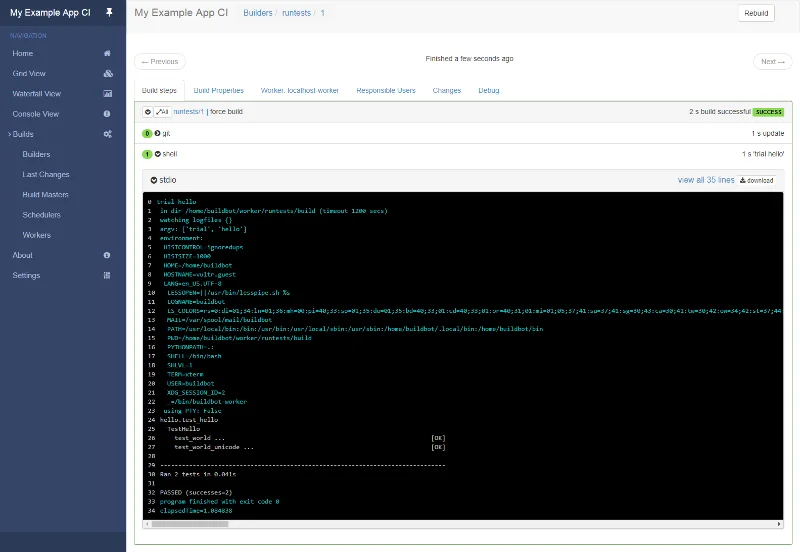
Task: Switch to Debug tab
Action: pyautogui.click(x=489, y=90)
